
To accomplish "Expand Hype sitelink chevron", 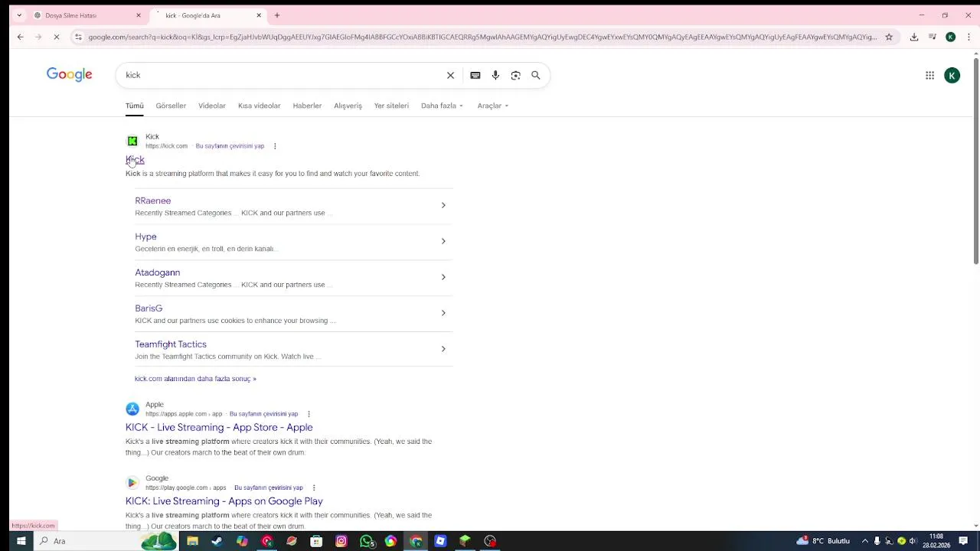I will (x=443, y=241).
